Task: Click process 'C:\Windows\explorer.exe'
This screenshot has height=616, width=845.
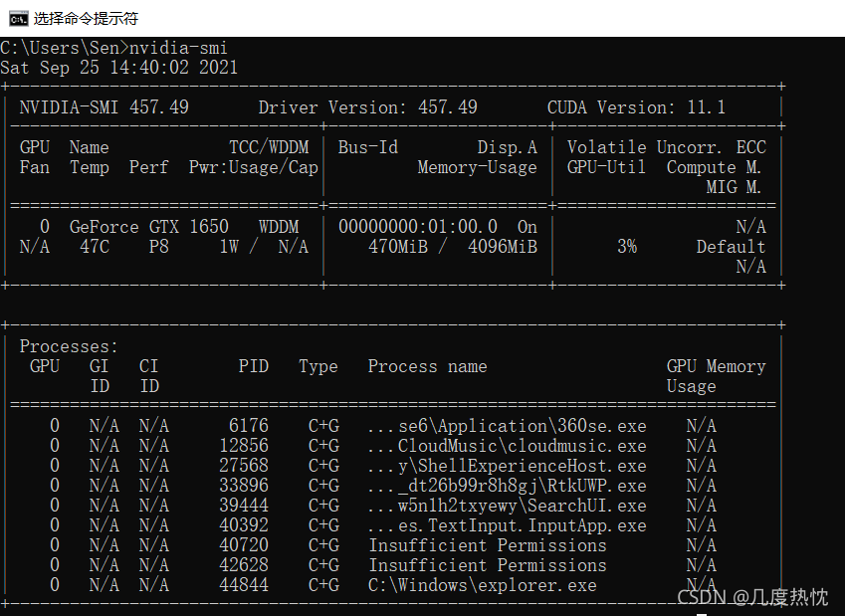Action: coord(483,585)
